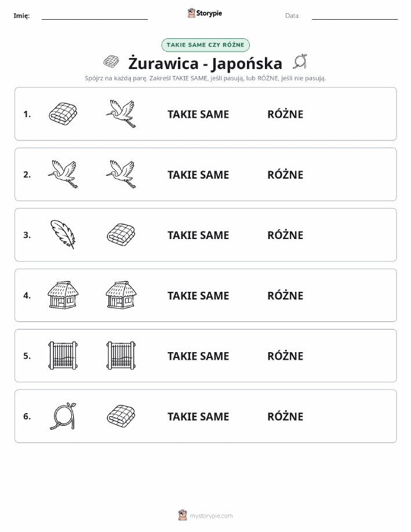Screen dimensions: 411x532
Task: Choose TAKIE SAME for row 2
Action: (198, 175)
